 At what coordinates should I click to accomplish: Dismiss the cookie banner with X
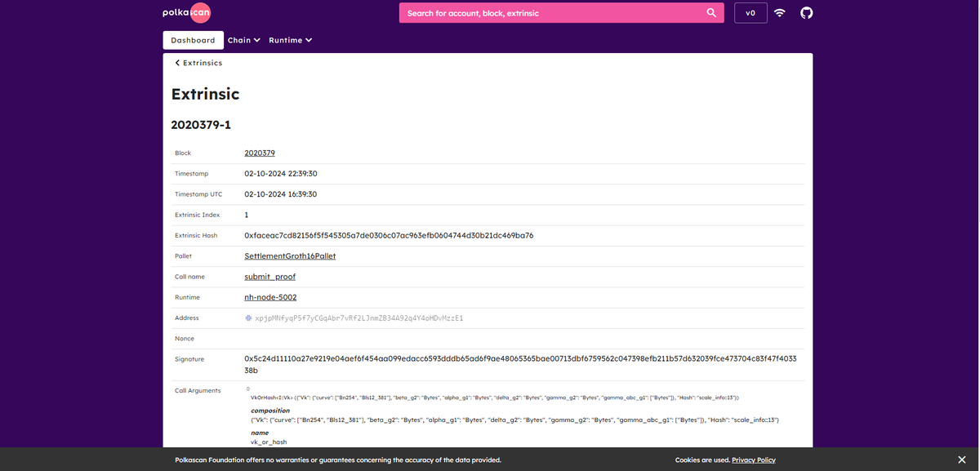[961, 460]
